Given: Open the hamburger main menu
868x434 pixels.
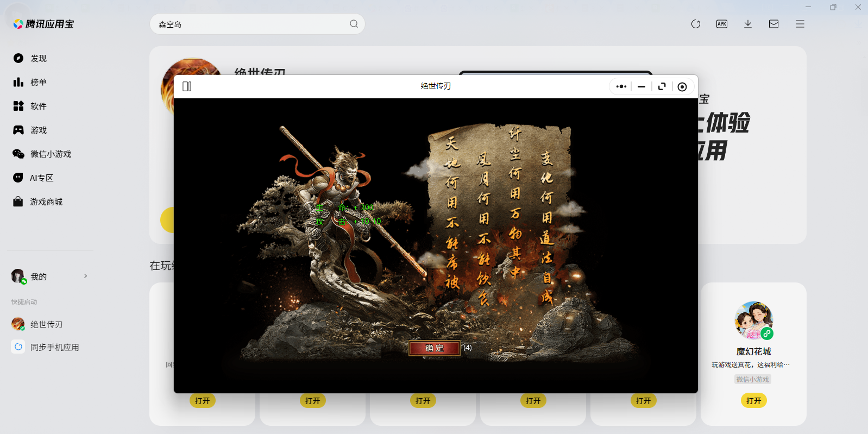Looking at the screenshot, I should [x=800, y=24].
